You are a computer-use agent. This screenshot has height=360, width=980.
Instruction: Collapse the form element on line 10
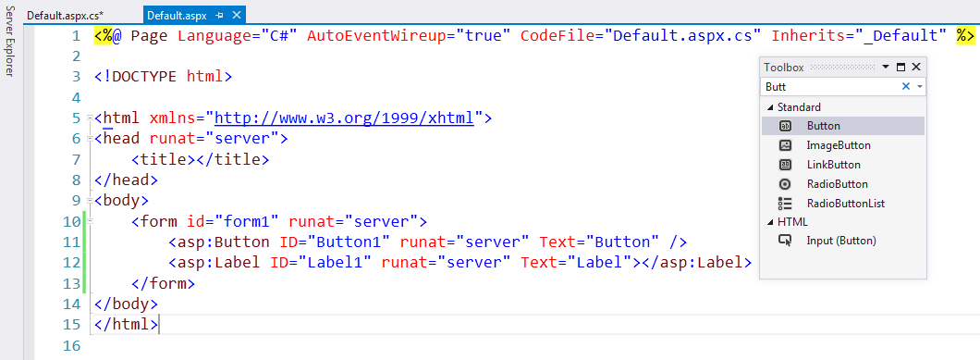[x=91, y=221]
